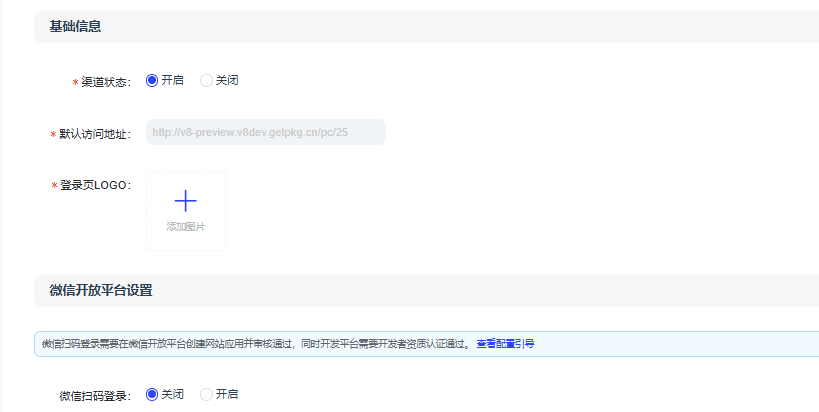819x412 pixels.
Task: Click the 登录页LOGO field label
Action: point(94,186)
